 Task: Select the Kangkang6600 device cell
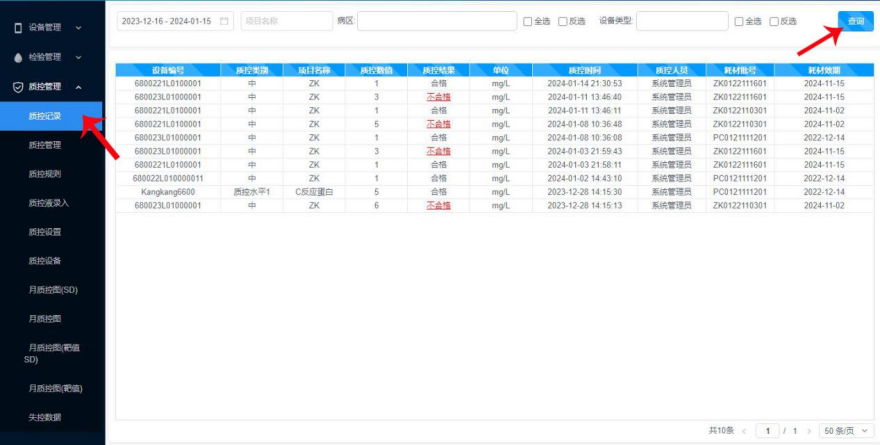(x=168, y=192)
